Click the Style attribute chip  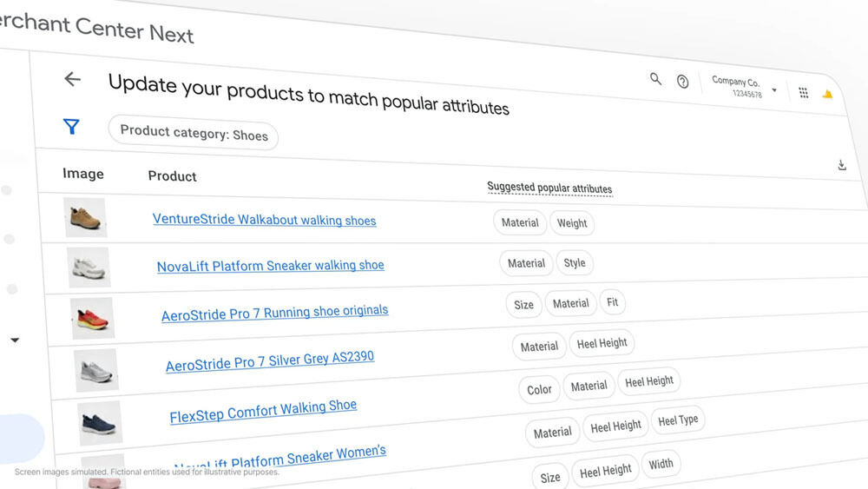(575, 262)
